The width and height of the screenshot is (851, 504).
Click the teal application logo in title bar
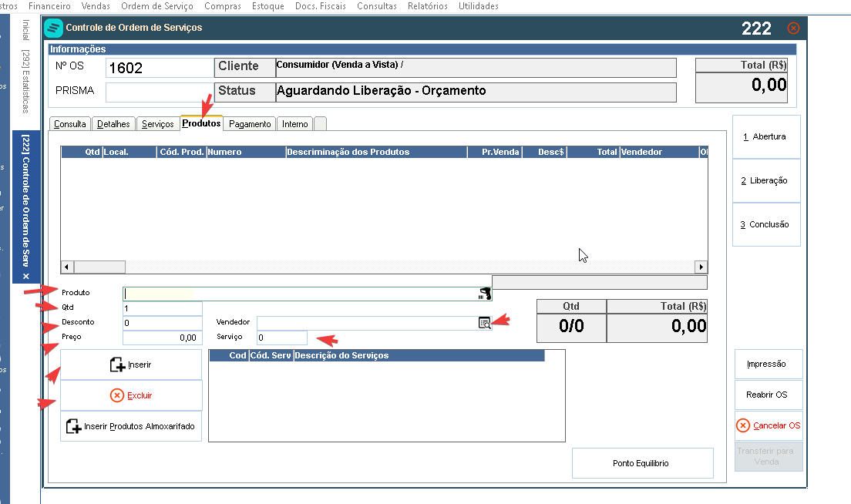53,28
